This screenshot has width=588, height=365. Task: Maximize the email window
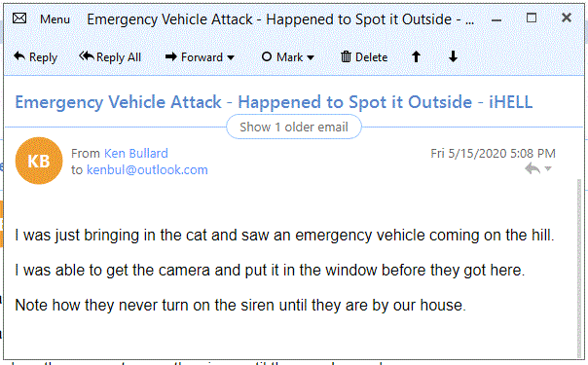click(532, 18)
